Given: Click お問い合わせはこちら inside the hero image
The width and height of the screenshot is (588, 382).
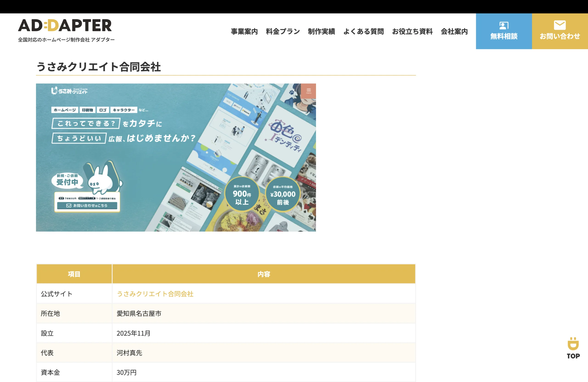Looking at the screenshot, I should point(88,205).
